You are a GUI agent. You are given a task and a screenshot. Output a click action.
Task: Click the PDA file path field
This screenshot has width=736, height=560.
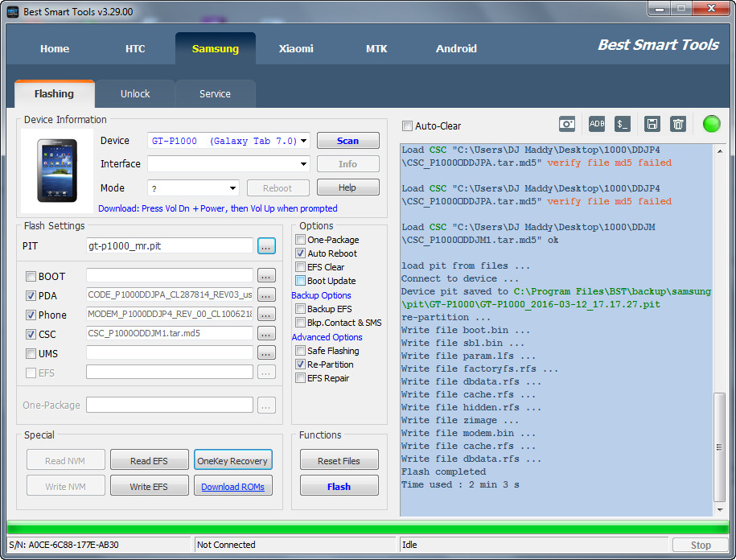pyautogui.click(x=170, y=295)
